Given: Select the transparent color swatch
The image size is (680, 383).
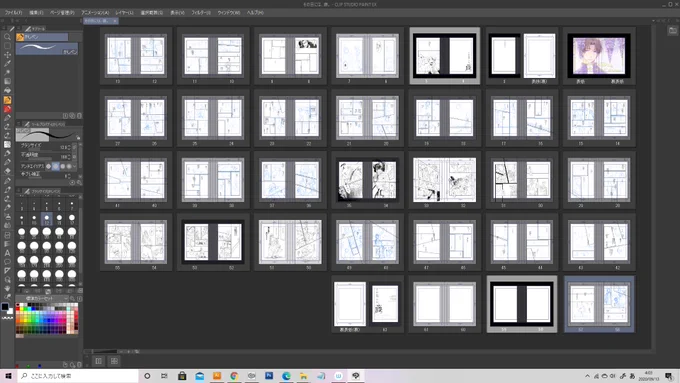Looking at the screenshot, I should point(7,318).
